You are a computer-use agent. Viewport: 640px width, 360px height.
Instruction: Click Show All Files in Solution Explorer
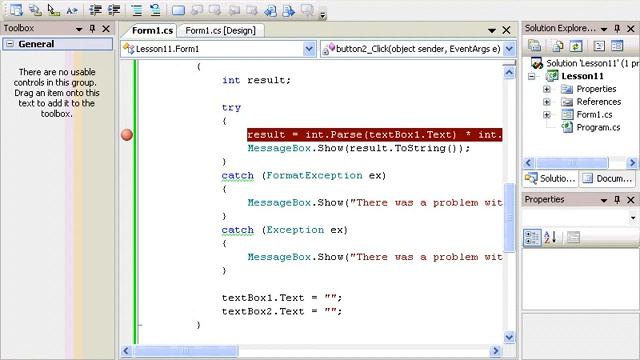(x=558, y=45)
